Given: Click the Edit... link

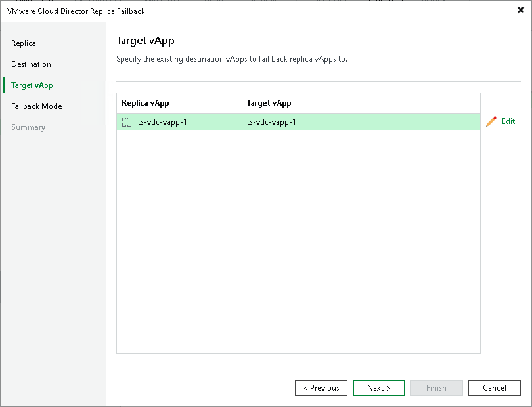Looking at the screenshot, I should click(x=511, y=121).
